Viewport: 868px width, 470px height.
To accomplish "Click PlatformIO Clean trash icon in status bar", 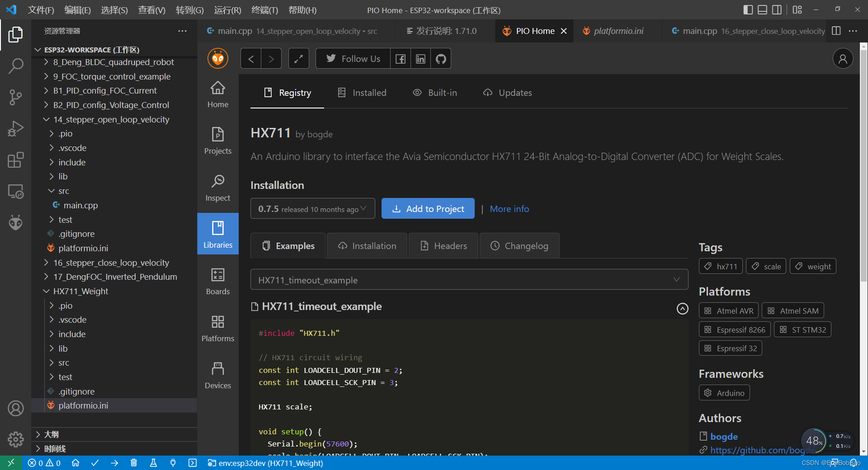I will [134, 463].
